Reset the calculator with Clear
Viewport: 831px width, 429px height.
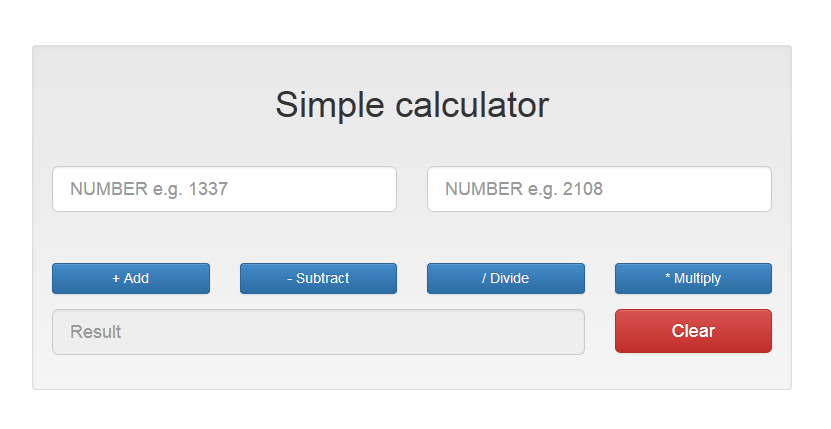(x=693, y=331)
